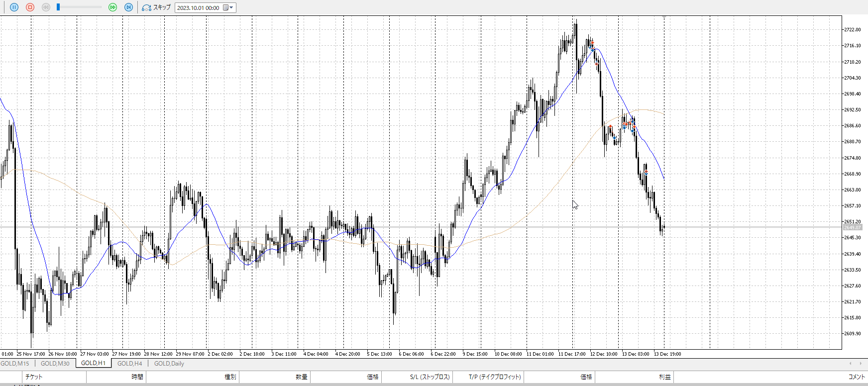Sort by the 時間 column header
Screen dimensions: 868x386
(137, 377)
